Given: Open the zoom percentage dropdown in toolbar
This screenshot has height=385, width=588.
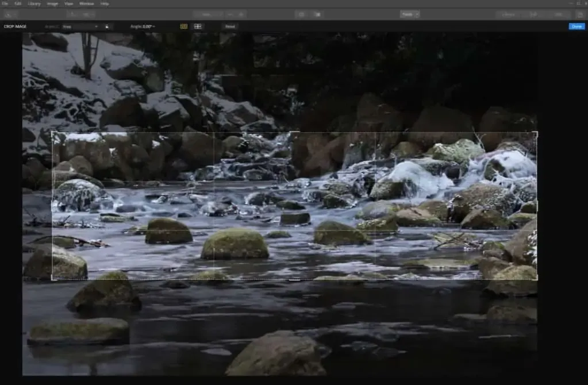Looking at the screenshot, I should tap(207, 14).
